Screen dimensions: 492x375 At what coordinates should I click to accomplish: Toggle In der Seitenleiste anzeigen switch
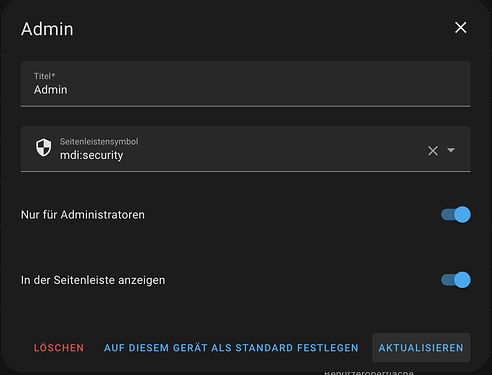click(x=456, y=280)
